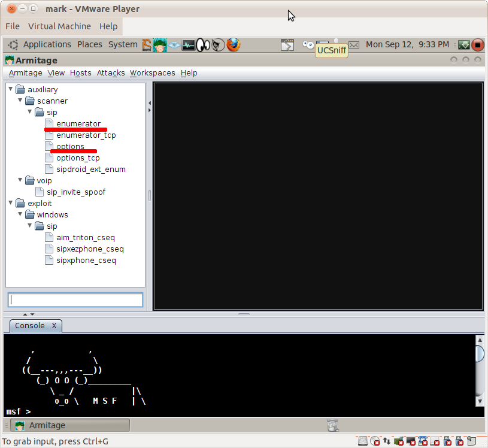Select sipdroid_ext_enum module

coord(91,169)
